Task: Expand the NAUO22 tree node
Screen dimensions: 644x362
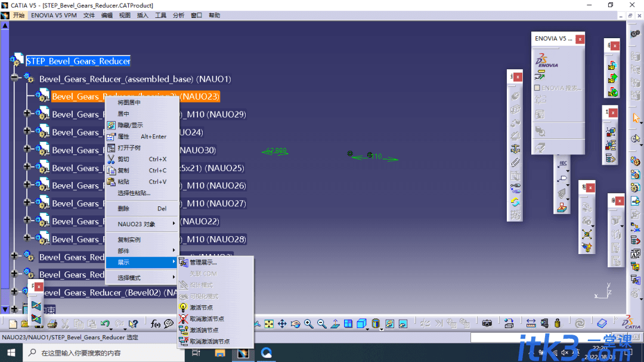Action: click(x=27, y=220)
